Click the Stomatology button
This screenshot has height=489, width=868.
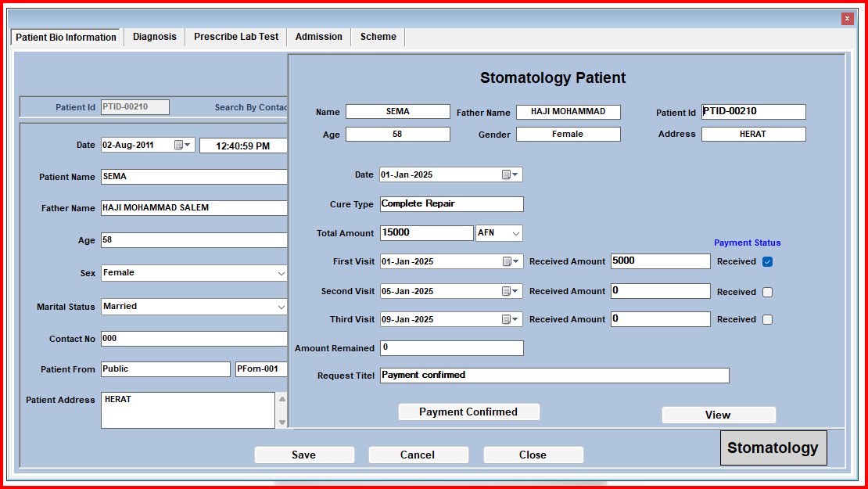tap(773, 448)
